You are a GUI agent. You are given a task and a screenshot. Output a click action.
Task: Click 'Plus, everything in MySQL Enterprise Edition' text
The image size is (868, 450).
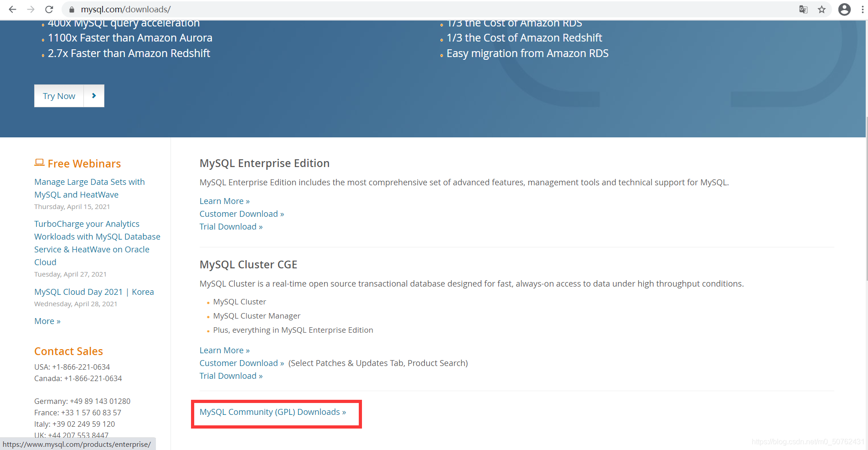tap(293, 330)
